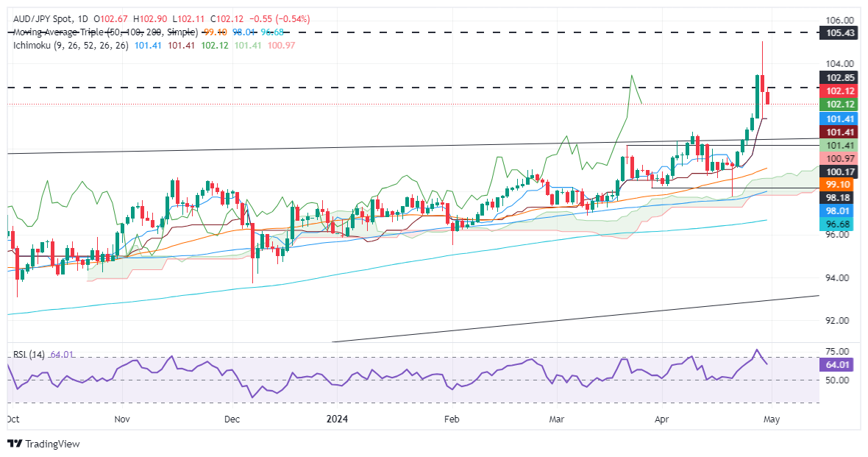Select the Feb label on time axis
Screen dimensions: 868x457
coord(452,419)
